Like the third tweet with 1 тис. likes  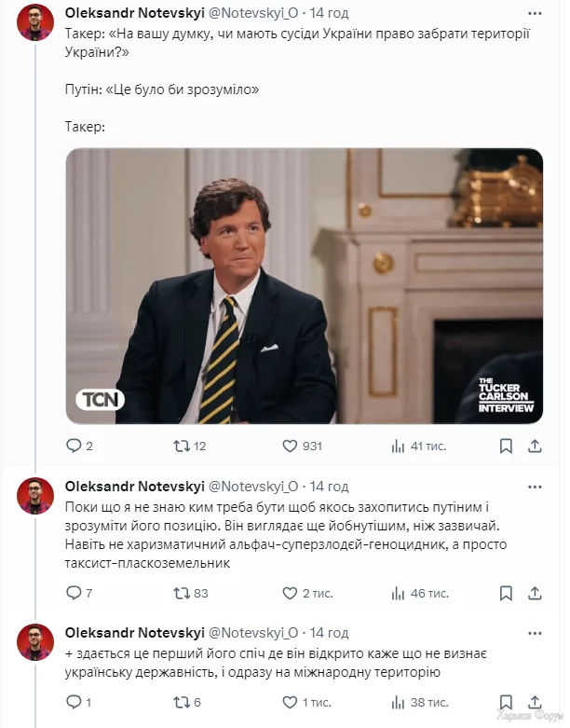306,703
